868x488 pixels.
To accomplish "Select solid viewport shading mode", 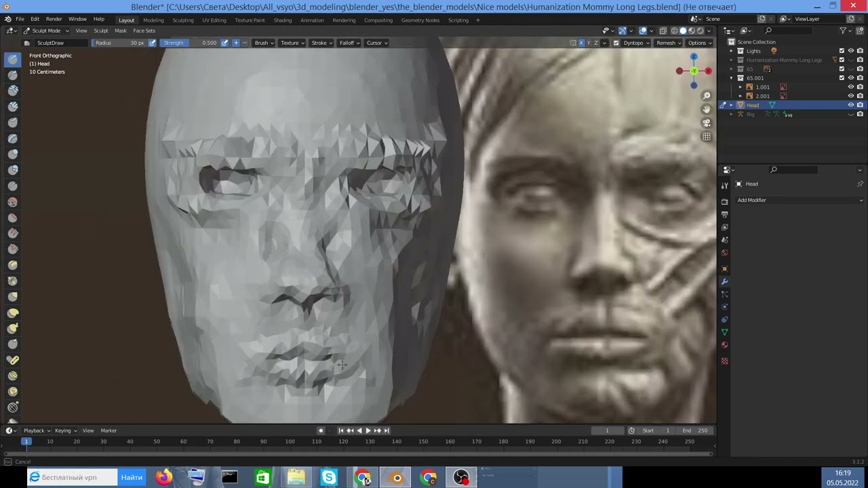I will point(683,30).
